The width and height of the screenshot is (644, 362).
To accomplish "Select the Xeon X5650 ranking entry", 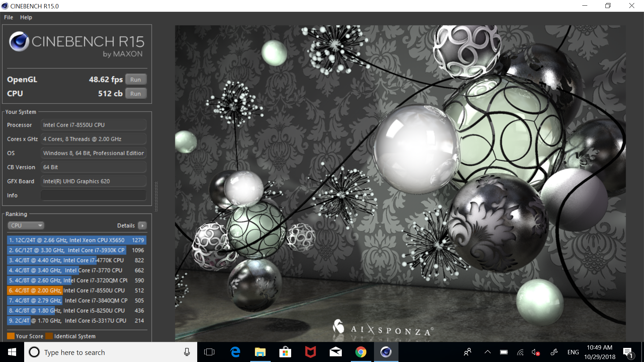I will tap(76, 240).
